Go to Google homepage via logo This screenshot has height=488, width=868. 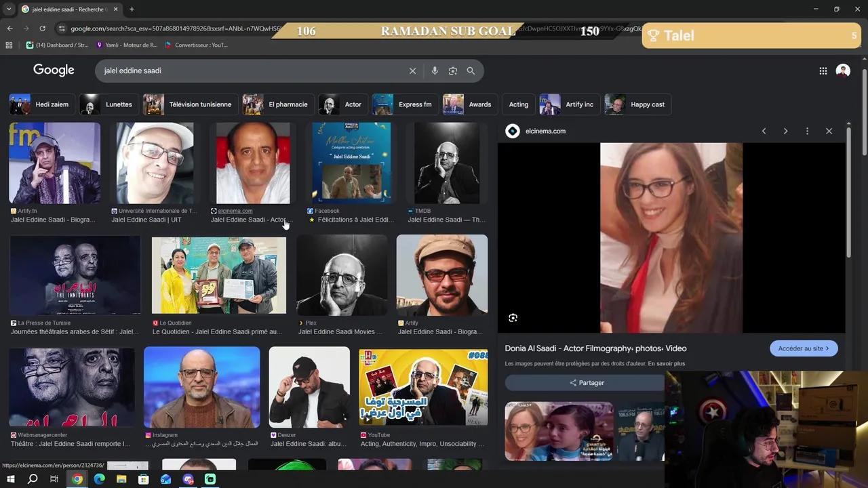[54, 70]
